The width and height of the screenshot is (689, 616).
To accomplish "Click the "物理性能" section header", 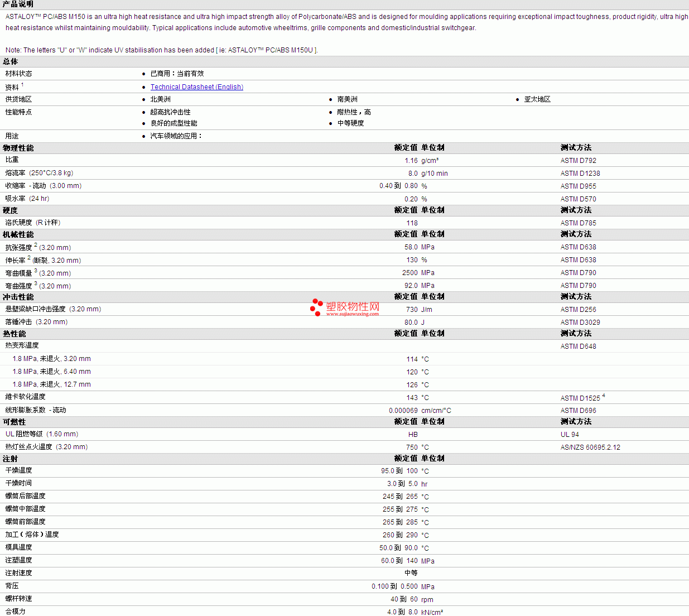I will tap(18, 148).
